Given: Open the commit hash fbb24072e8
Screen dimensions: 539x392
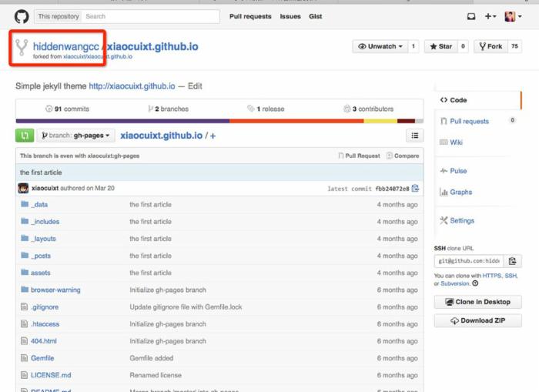Looking at the screenshot, I should [x=392, y=189].
